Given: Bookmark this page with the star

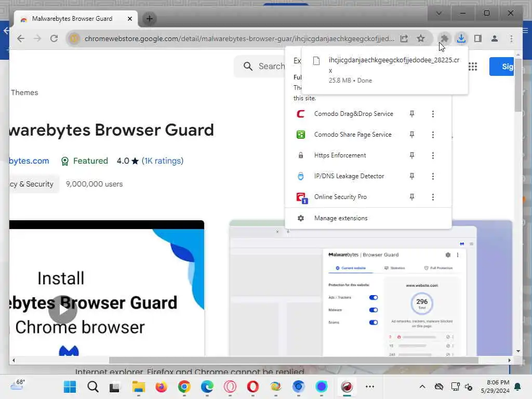Looking at the screenshot, I should coord(421,38).
